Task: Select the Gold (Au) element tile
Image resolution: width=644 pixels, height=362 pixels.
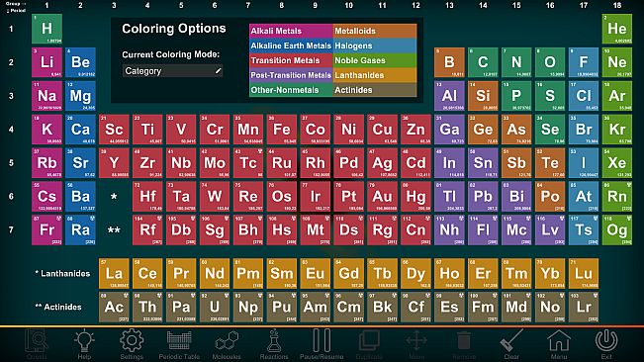Action: [383, 196]
